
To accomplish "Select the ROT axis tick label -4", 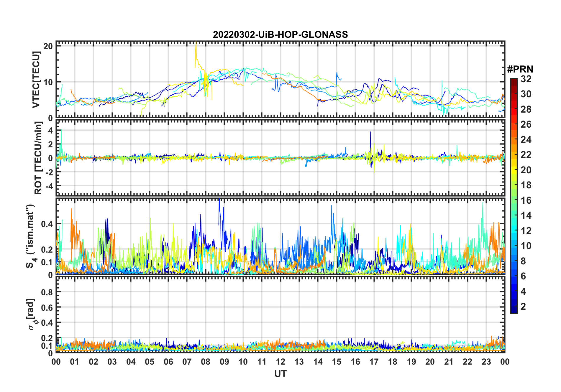I will pos(49,186).
